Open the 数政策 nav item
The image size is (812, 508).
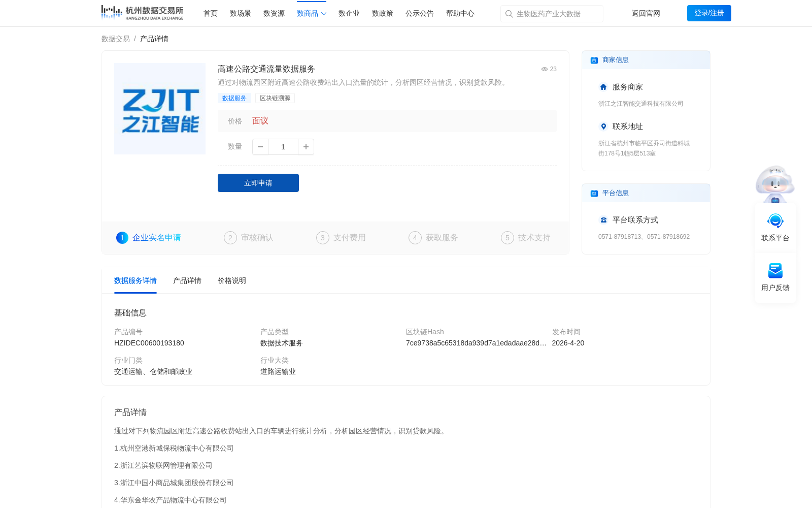pos(383,13)
